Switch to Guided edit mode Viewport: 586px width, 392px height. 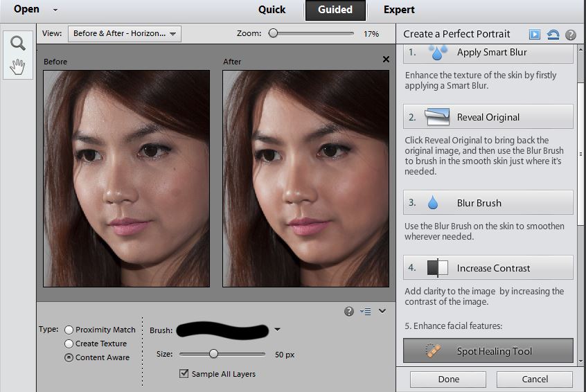click(335, 10)
